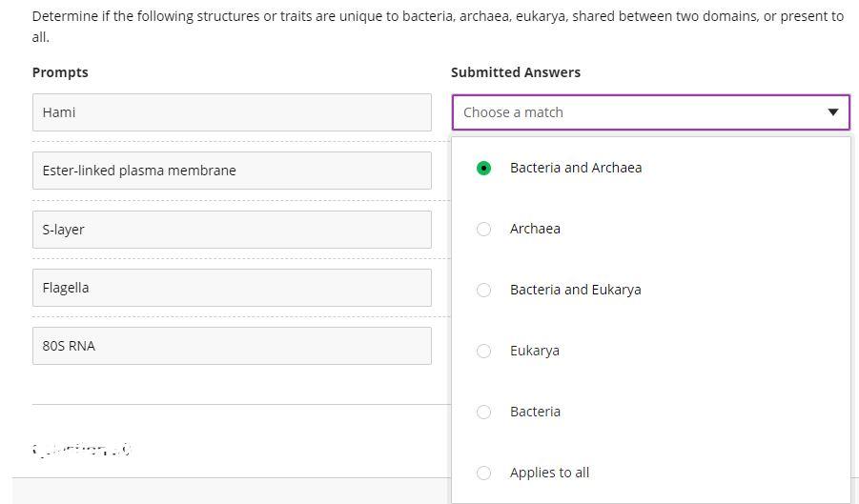Click the "Submitted Answers" column heading
This screenshot has height=504, width=859.
click(516, 72)
